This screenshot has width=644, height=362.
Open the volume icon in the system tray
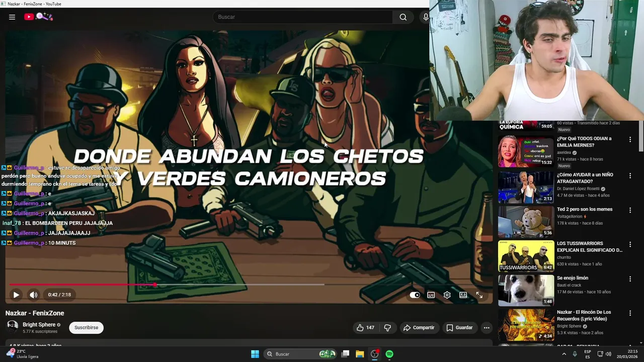pos(609,354)
